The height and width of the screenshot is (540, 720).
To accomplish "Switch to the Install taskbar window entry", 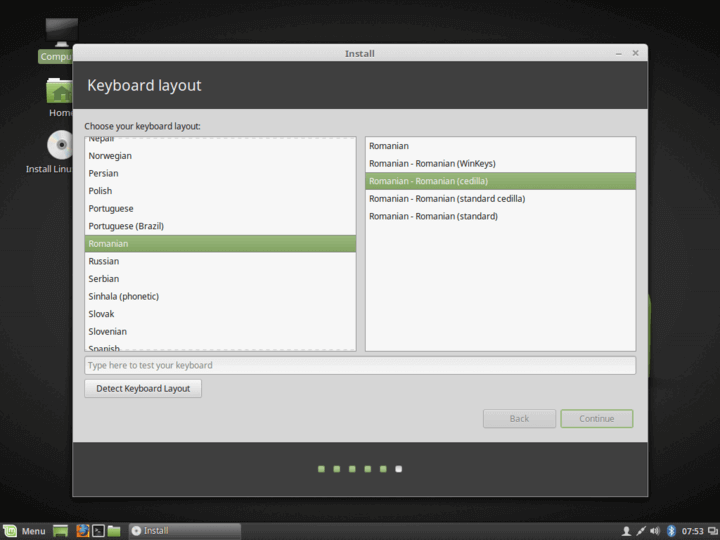I will [185, 531].
